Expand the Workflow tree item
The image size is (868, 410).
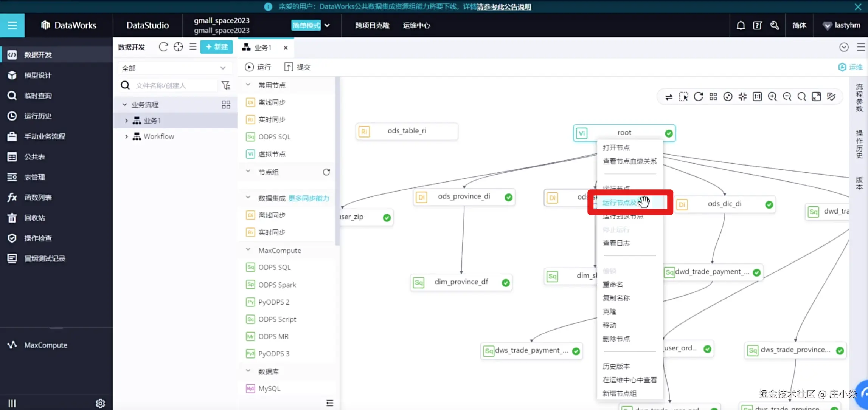pos(126,136)
